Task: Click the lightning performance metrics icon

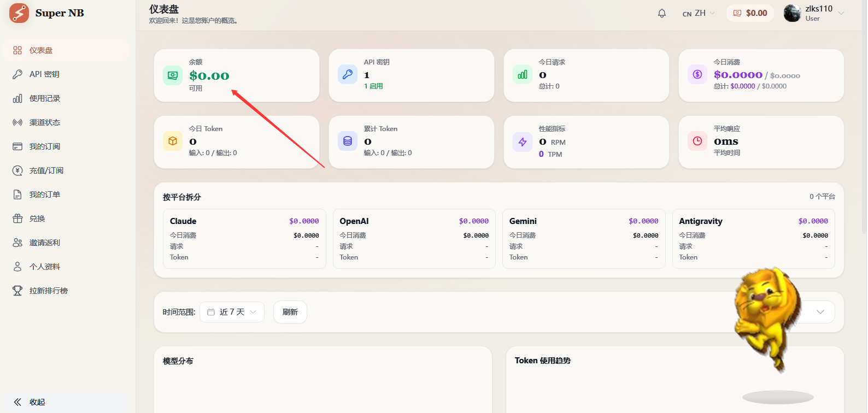Action: [523, 142]
